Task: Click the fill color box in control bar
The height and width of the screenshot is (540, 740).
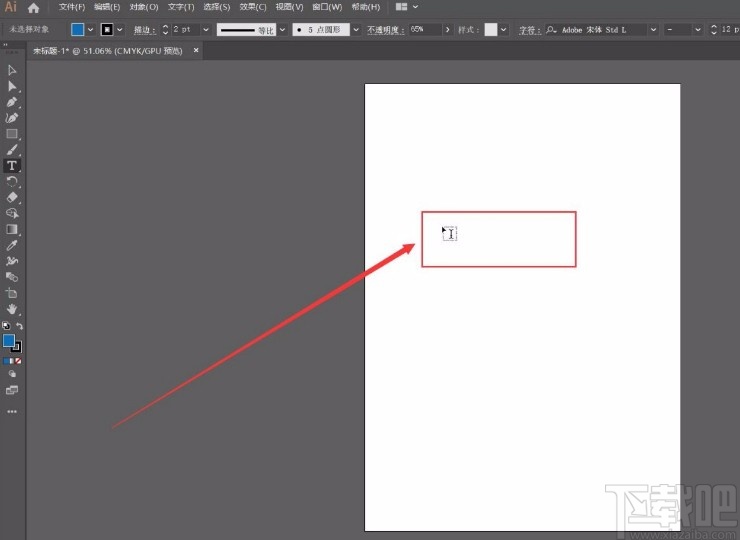Action: (77, 29)
